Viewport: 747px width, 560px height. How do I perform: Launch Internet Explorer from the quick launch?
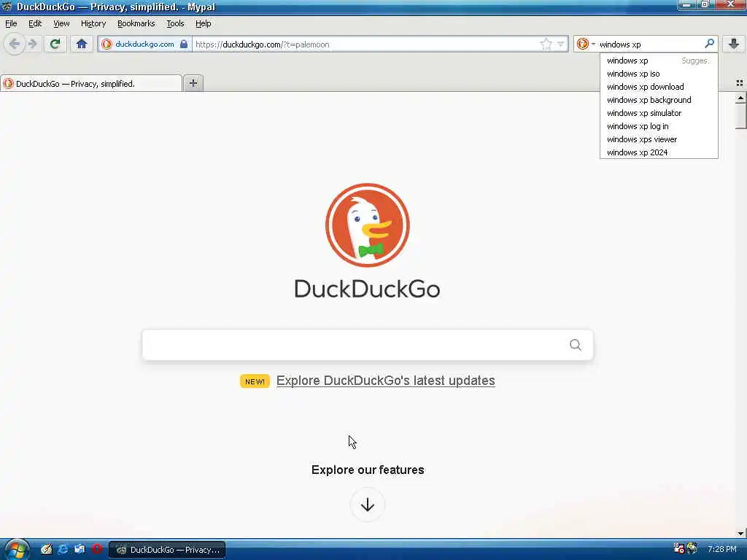(x=63, y=549)
